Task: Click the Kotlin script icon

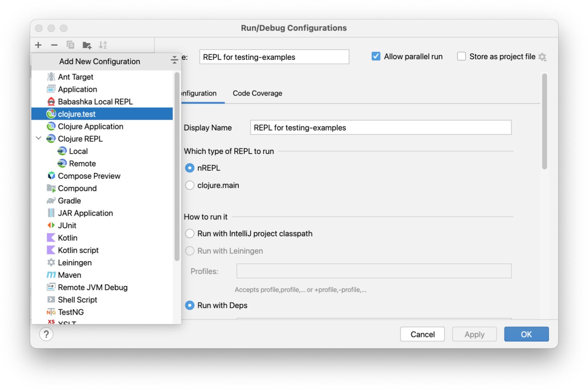Action: [51, 250]
